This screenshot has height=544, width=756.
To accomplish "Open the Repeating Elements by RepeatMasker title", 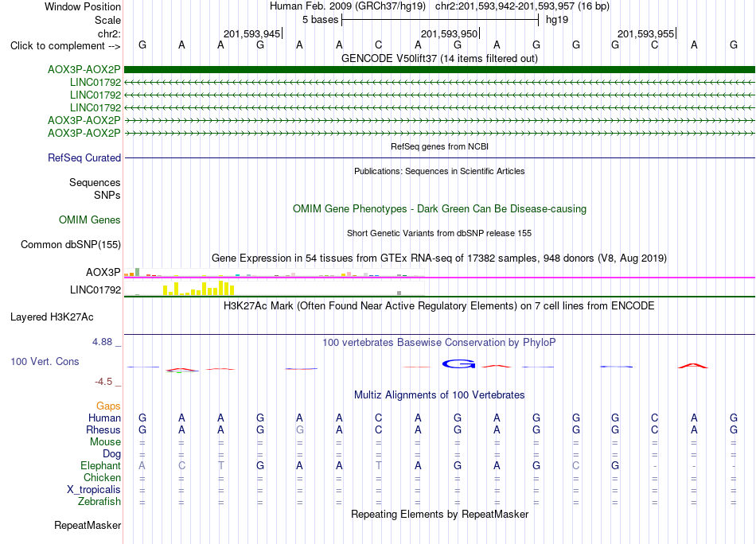I will coord(439,515).
